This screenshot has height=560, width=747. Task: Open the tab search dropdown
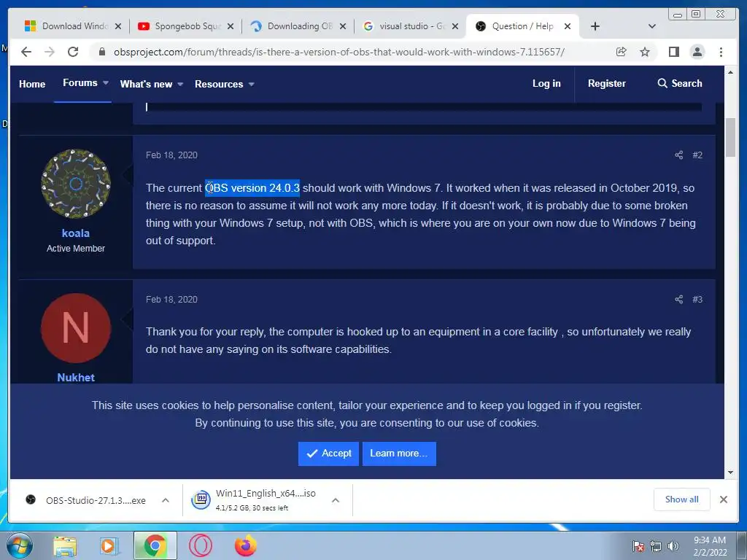(x=652, y=26)
